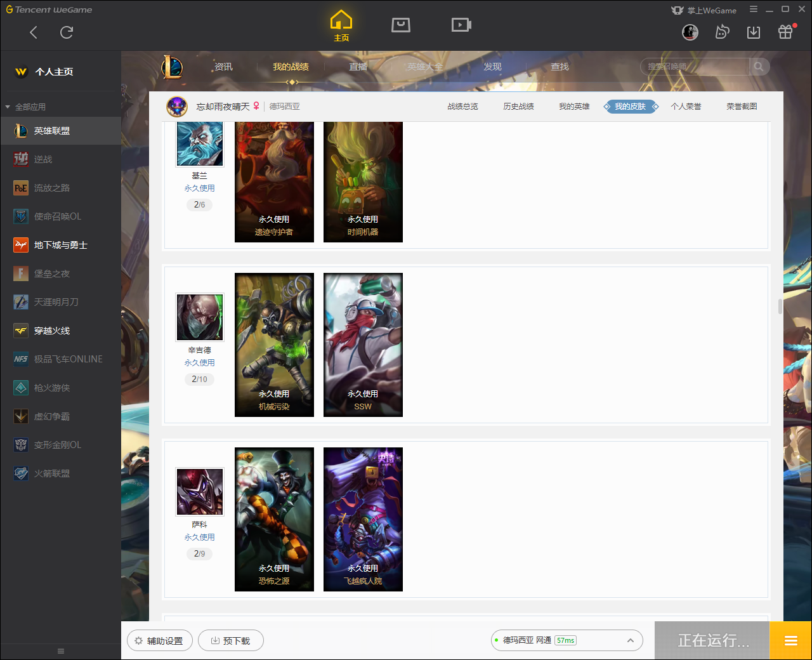Viewport: 812px width, 660px height.
Task: Select 堡垒之夜 in sidebar
Action: (x=60, y=274)
